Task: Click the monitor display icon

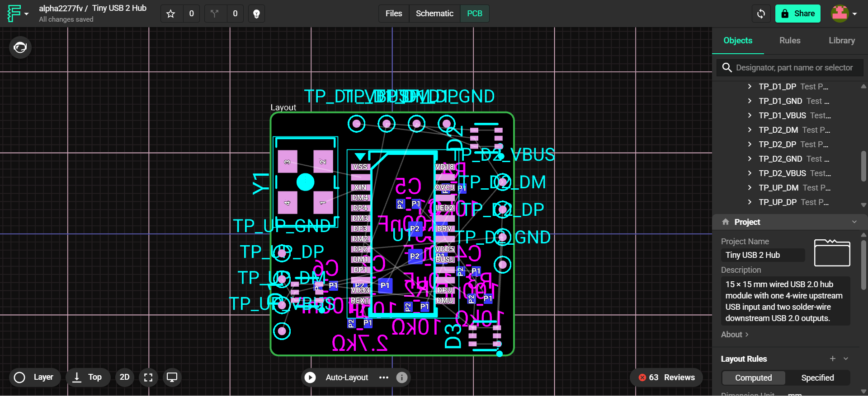Action: 172,377
